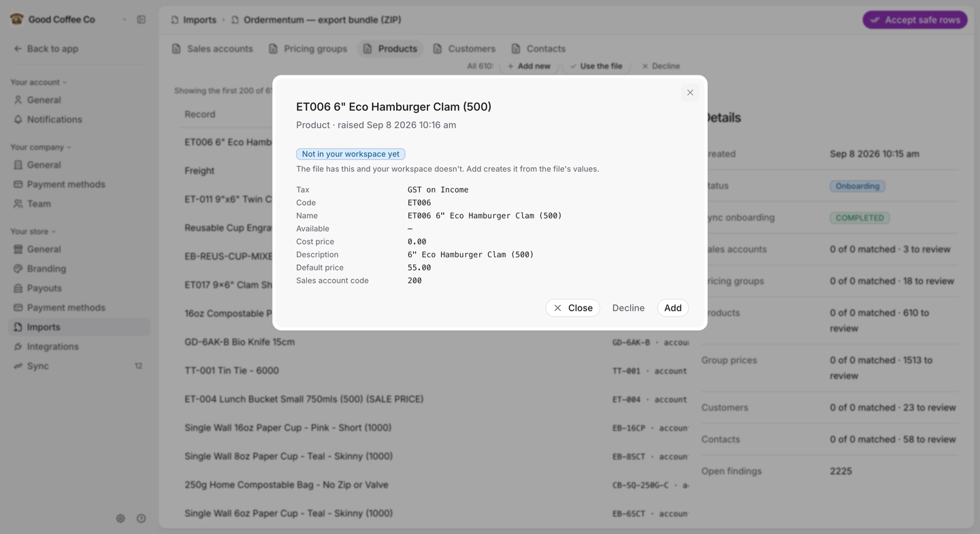Click the Ordermentum export bundle breadcrumb
The image size is (980, 534).
[316, 20]
